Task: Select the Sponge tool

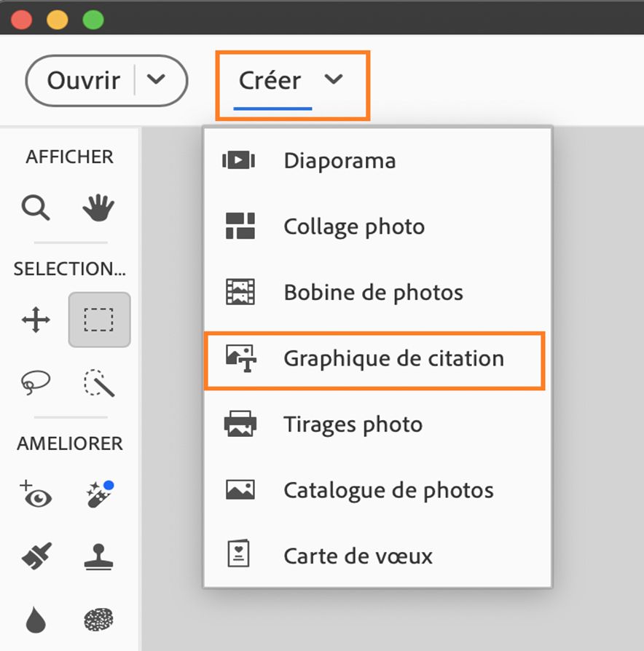Action: [x=99, y=619]
